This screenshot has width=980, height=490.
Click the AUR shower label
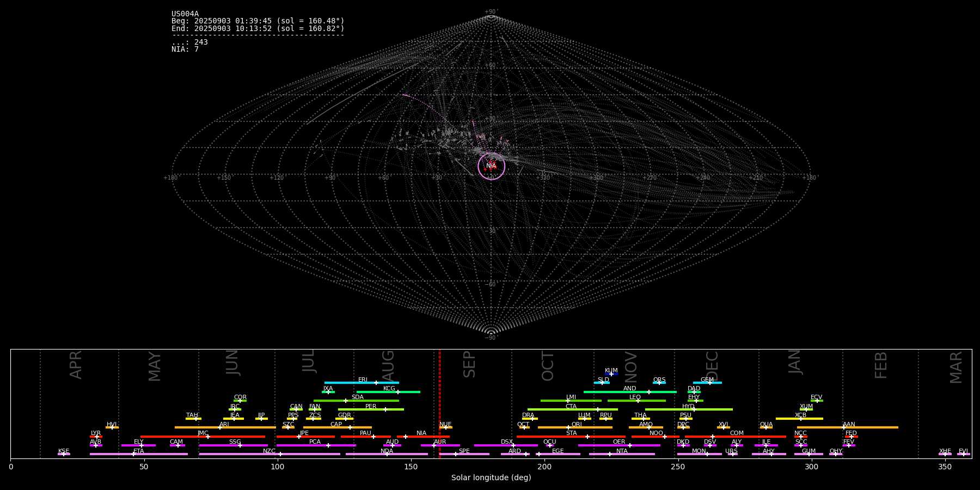click(x=440, y=442)
